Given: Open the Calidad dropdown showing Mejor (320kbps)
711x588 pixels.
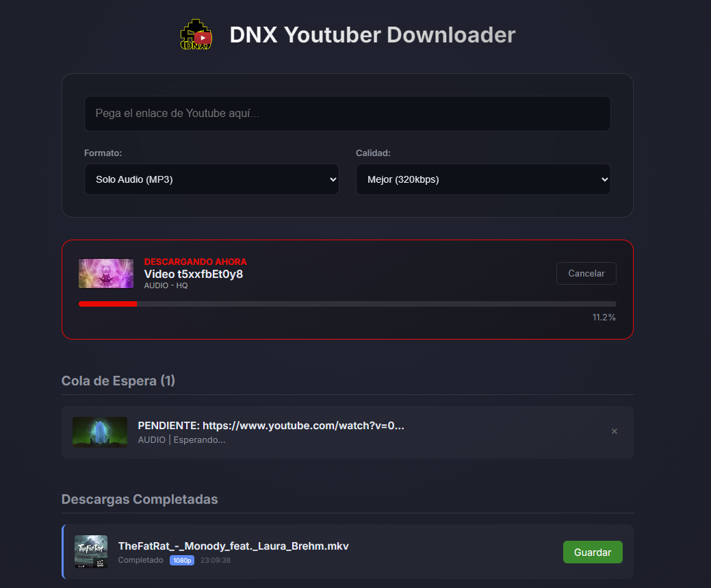Looking at the screenshot, I should (x=483, y=179).
